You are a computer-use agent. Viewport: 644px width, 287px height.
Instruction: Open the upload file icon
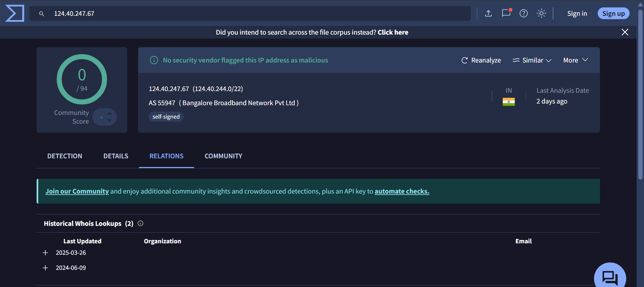click(x=488, y=13)
